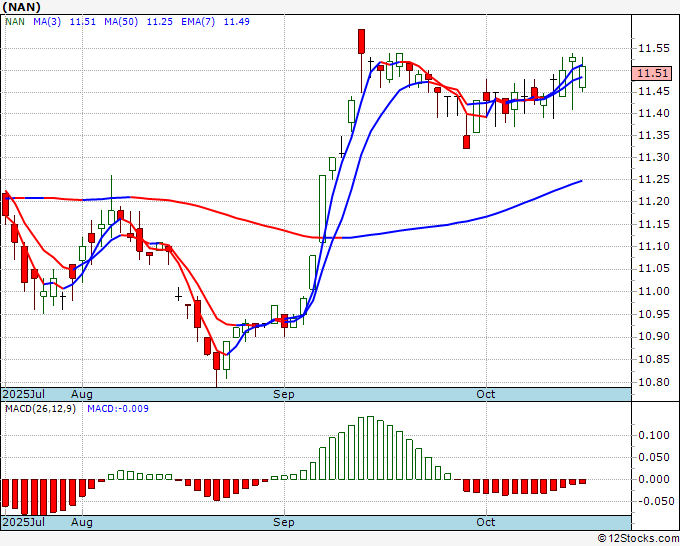The height and width of the screenshot is (546, 680).
Task: Click the 11.35 price axis label
Action: coord(654,135)
